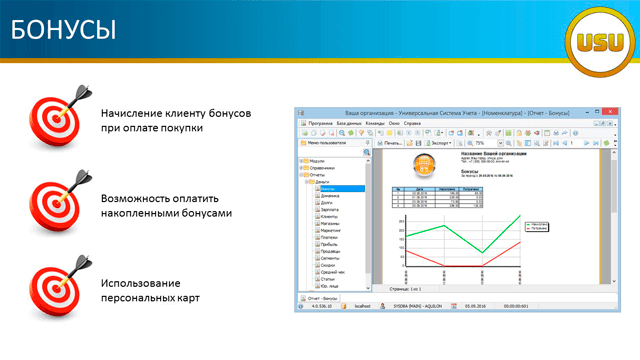Pin the Меню пользователя panel
Image resolution: width=640 pixels, height=360 pixels.
367,143
